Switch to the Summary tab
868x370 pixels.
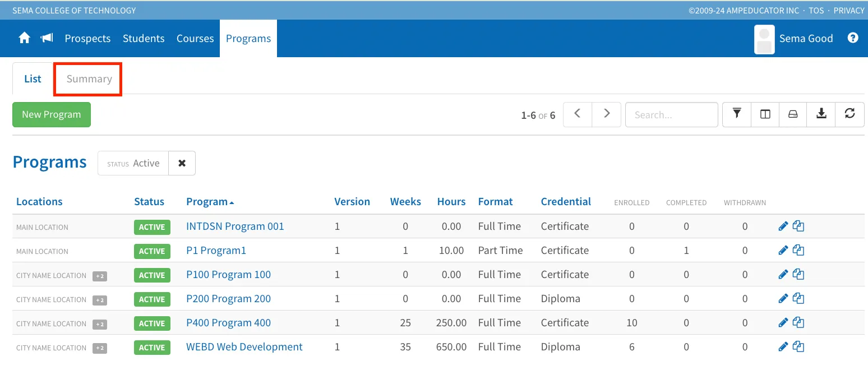(89, 79)
